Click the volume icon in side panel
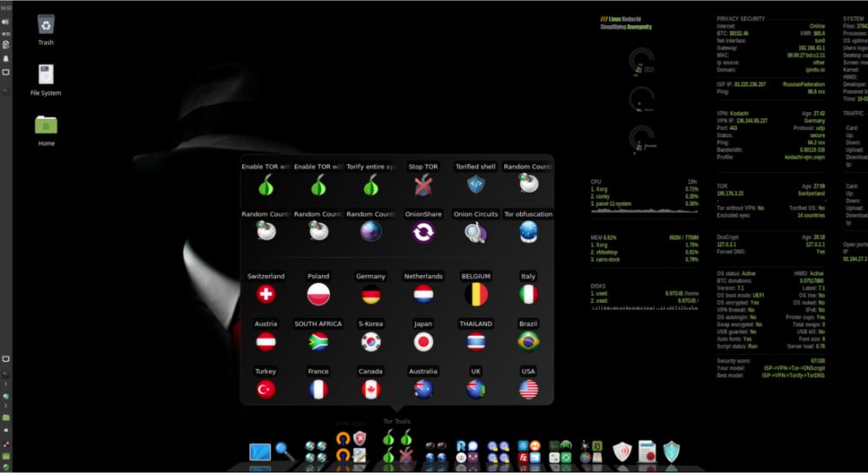The width and height of the screenshot is (868, 473). point(5,22)
